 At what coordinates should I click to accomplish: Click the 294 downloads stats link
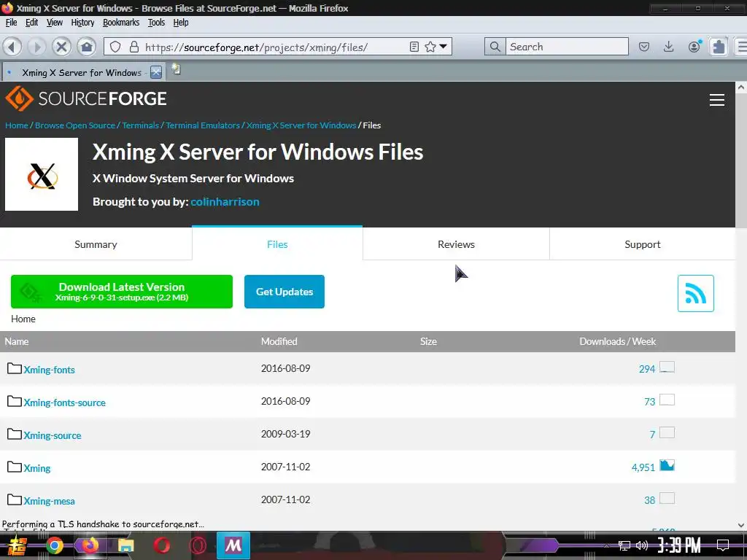(647, 369)
